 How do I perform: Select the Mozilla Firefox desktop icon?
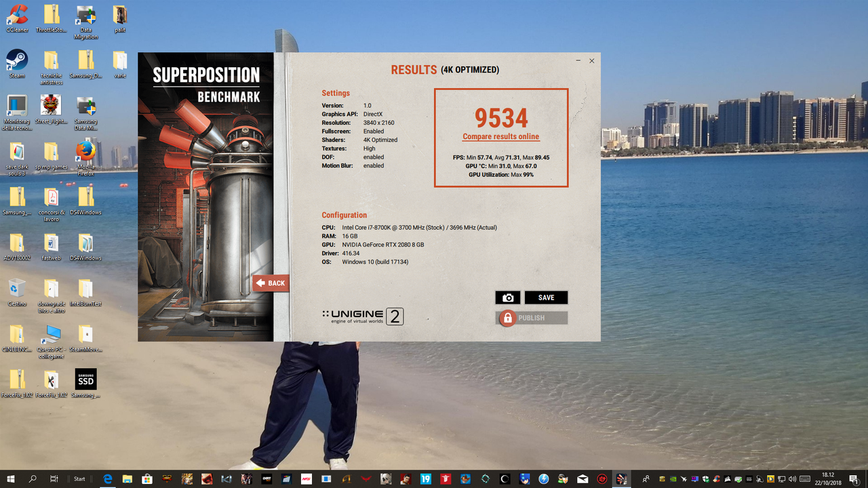85,159
